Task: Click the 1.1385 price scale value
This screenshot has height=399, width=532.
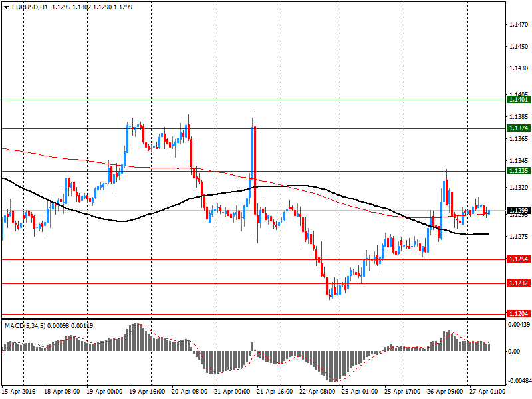Action: (519, 117)
